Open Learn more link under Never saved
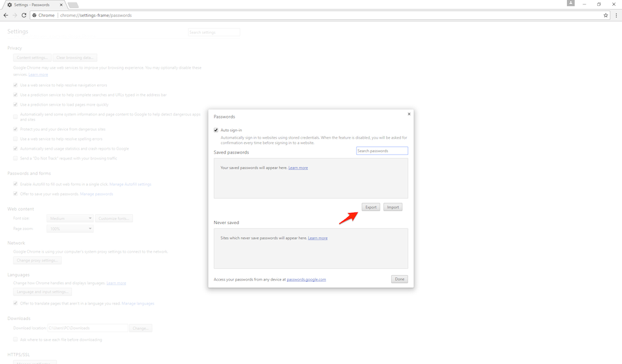The image size is (622, 364). [317, 238]
